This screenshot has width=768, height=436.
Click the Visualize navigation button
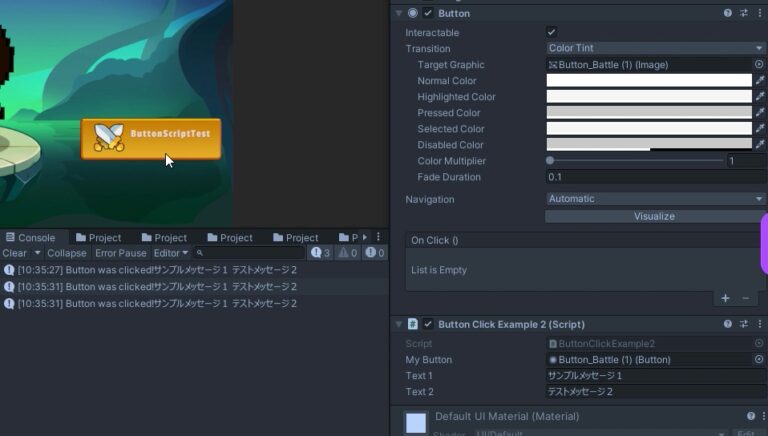click(x=654, y=216)
